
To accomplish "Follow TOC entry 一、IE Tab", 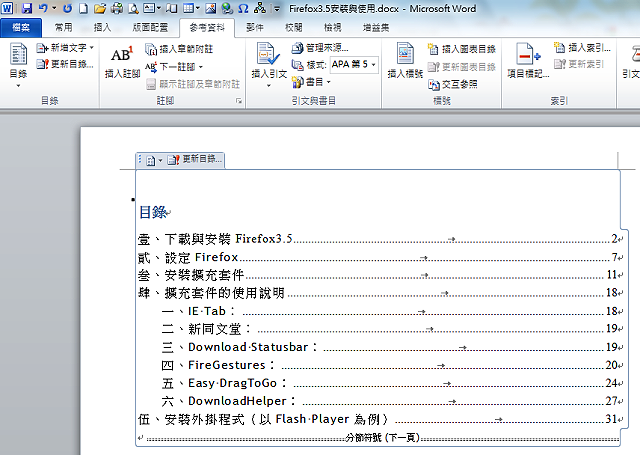I will coord(389,311).
